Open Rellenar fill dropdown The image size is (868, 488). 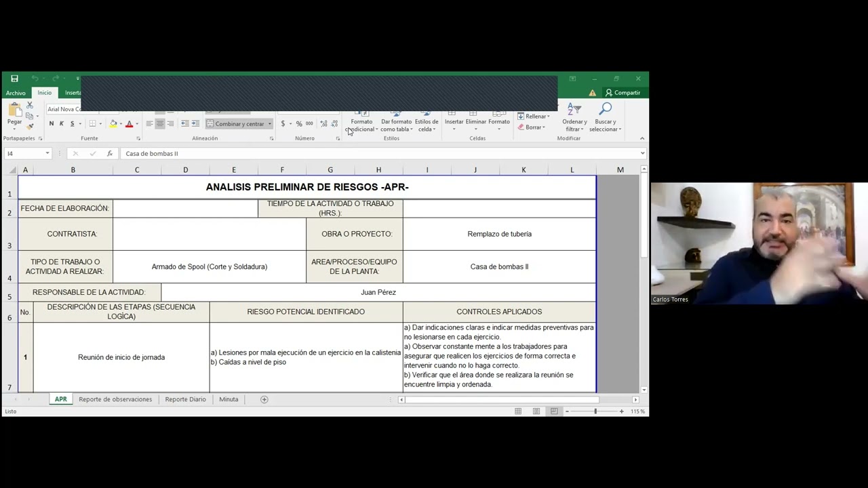point(534,117)
